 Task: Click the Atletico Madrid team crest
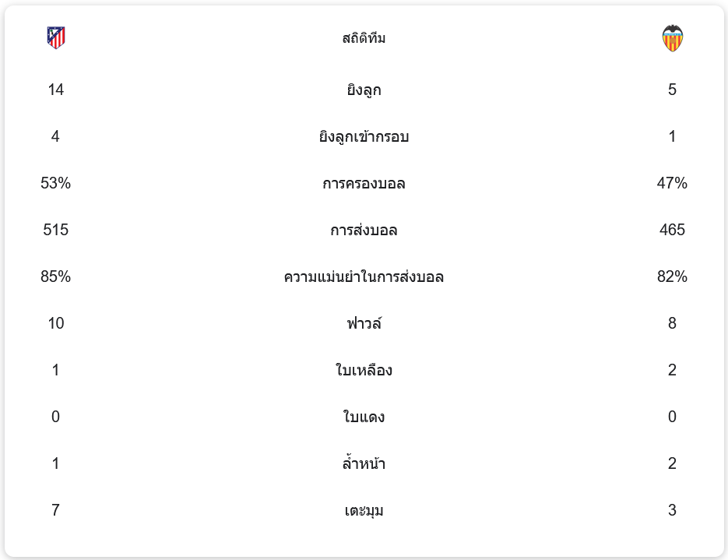[x=56, y=37]
